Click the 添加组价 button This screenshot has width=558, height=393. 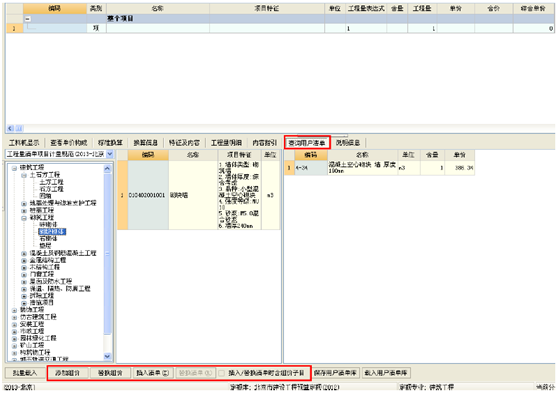pos(67,373)
